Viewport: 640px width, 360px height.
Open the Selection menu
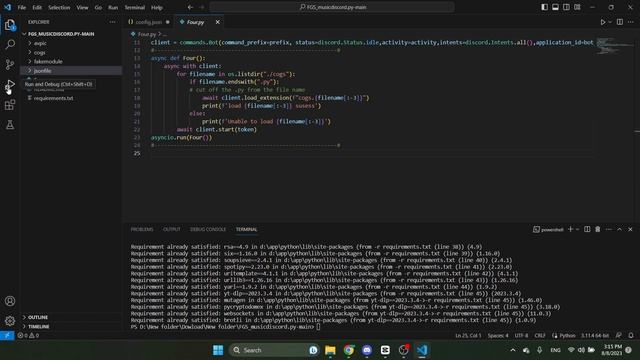[x=59, y=7]
